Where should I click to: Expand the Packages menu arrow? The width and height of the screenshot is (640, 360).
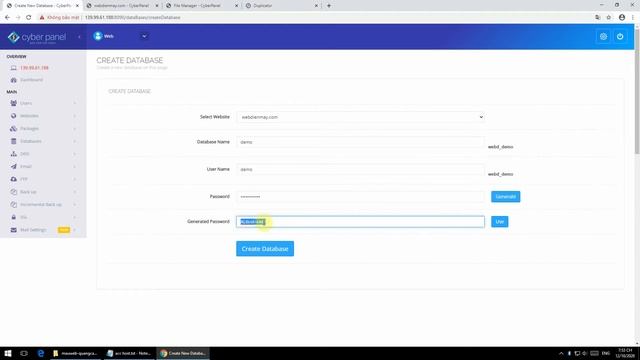coord(75,129)
